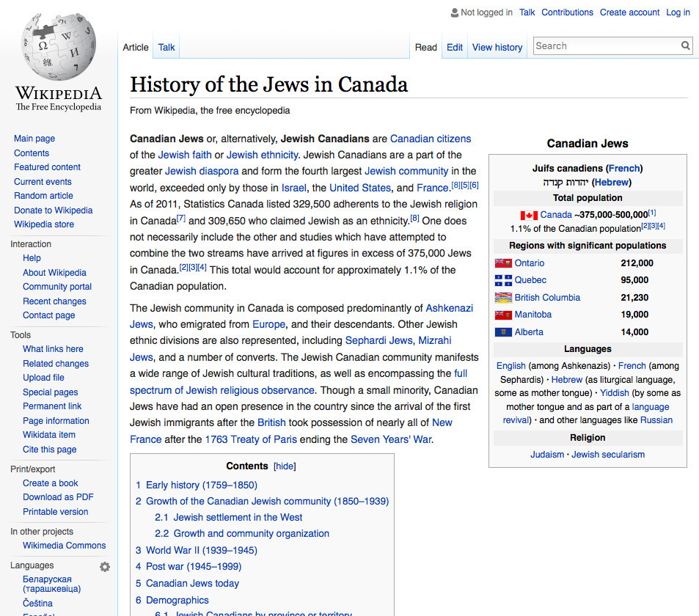
Task: Open the Wikimedia Commons link
Action: click(x=64, y=545)
